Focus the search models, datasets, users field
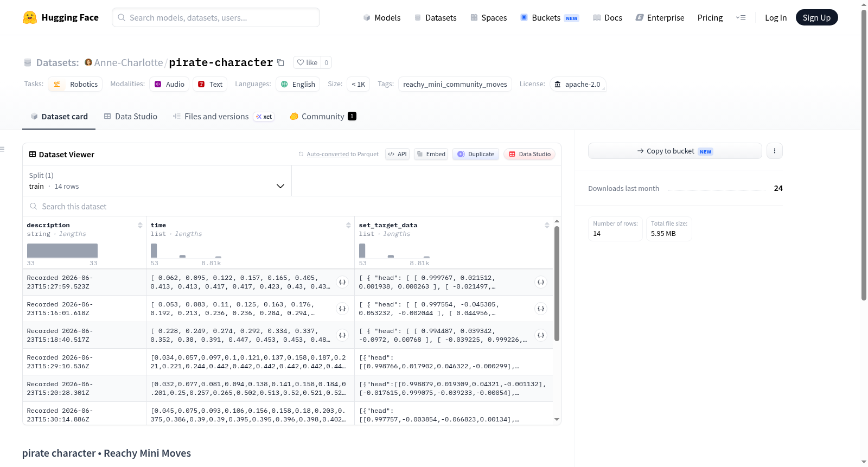Image resolution: width=868 pixels, height=467 pixels. coord(216,17)
